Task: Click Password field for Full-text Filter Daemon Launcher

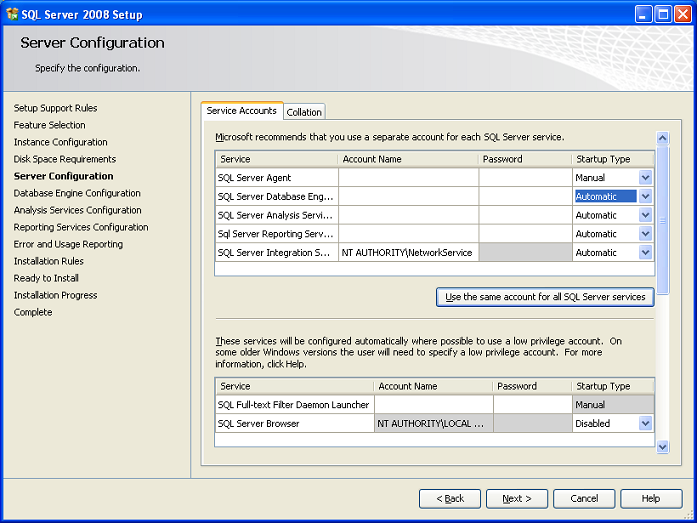Action: 533,405
